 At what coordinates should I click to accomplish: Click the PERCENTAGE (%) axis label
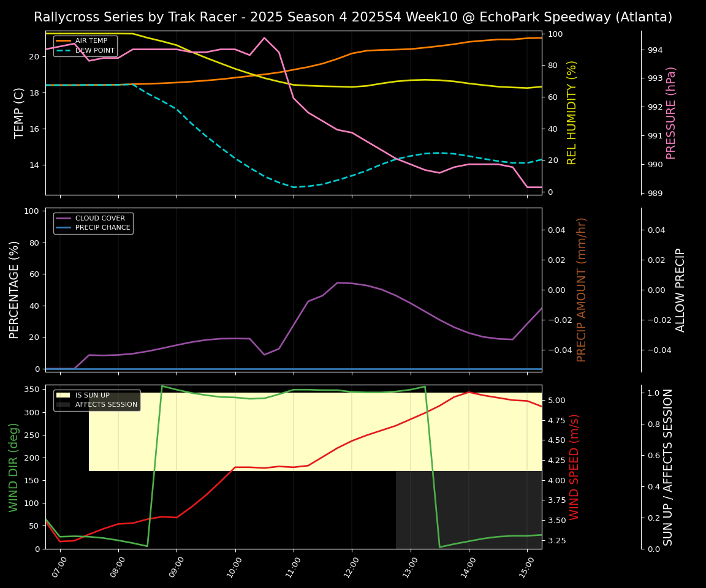pos(15,290)
